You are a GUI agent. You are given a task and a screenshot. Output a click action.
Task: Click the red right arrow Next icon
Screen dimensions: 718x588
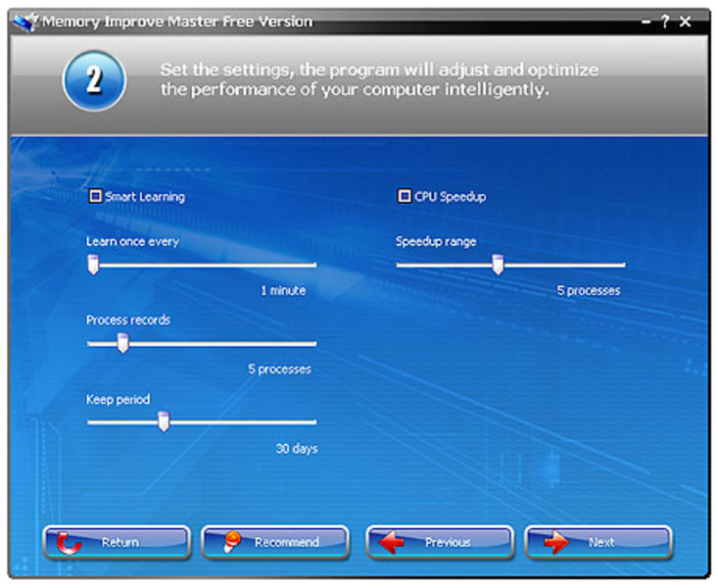[556, 543]
